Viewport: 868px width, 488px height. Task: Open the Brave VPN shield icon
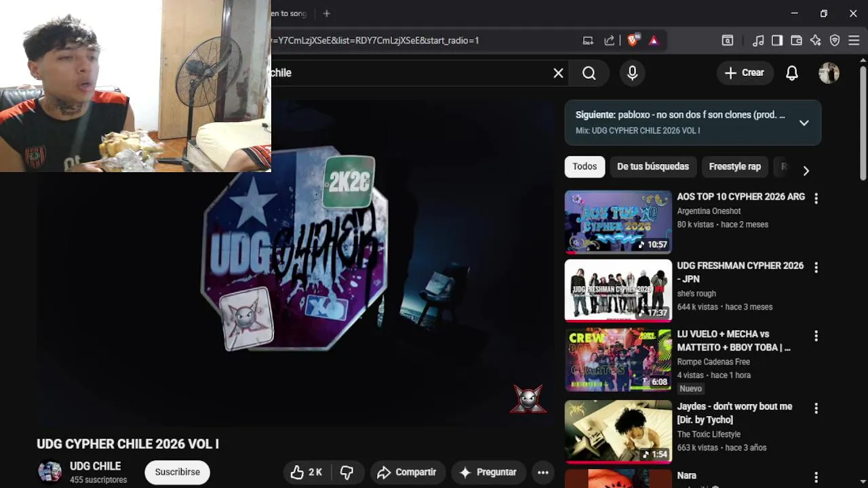(x=835, y=41)
